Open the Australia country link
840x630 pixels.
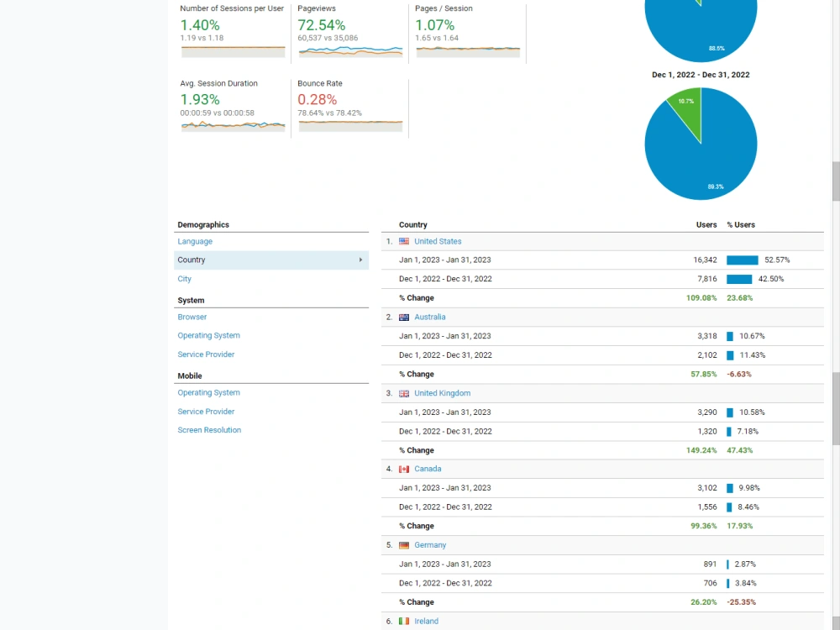point(429,318)
